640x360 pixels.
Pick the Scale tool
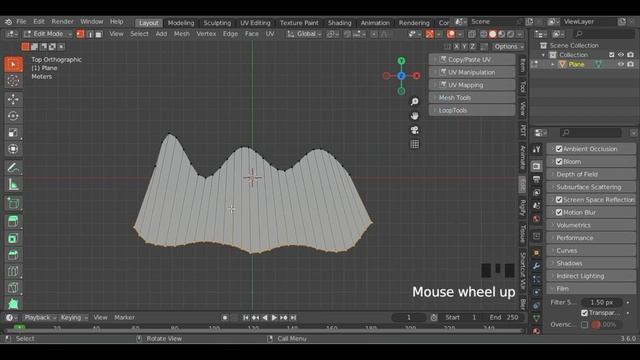pyautogui.click(x=13, y=133)
